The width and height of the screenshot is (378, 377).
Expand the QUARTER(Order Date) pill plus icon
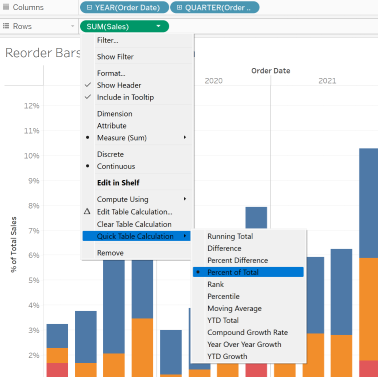click(179, 7)
